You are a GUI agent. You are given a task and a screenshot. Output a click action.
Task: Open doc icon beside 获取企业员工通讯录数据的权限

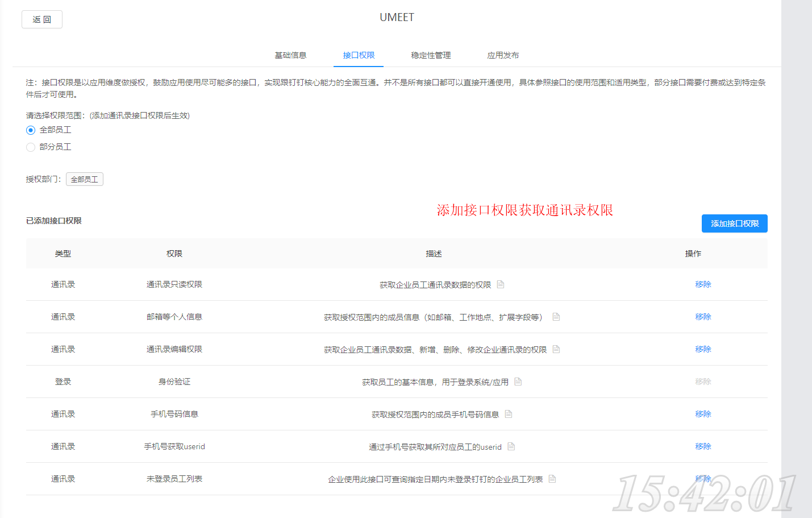click(x=501, y=284)
